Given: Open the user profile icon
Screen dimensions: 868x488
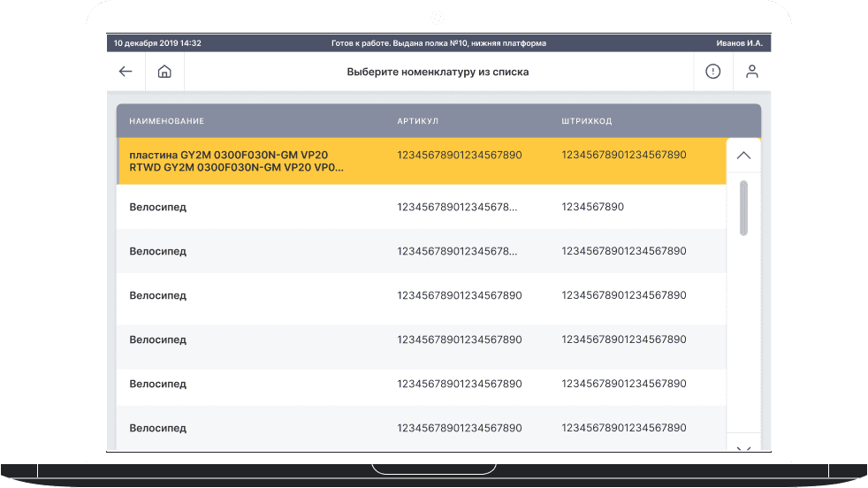Looking at the screenshot, I should 751,72.
